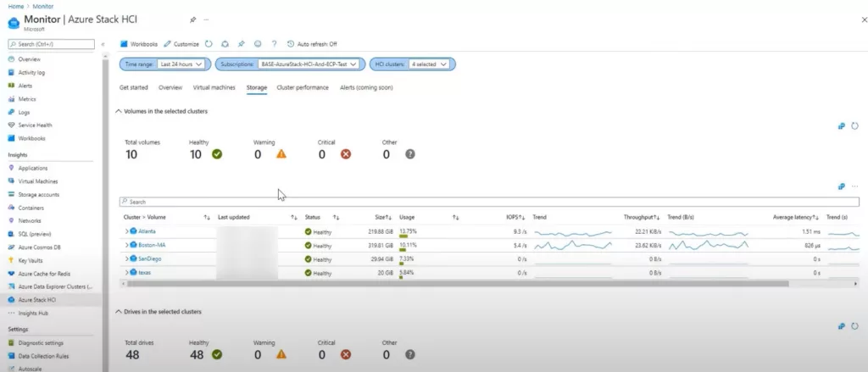Viewport: 868px width, 372px height.
Task: Open Metrics in the left menu
Action: click(x=26, y=99)
